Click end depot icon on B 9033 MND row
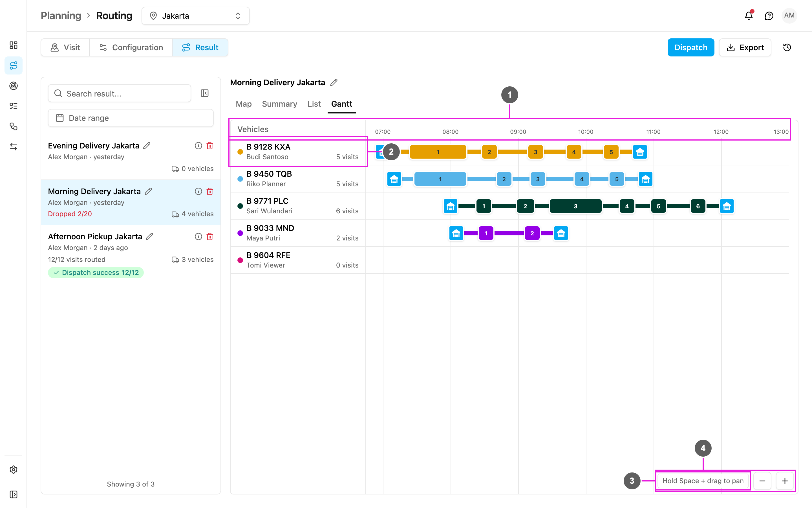 click(561, 233)
